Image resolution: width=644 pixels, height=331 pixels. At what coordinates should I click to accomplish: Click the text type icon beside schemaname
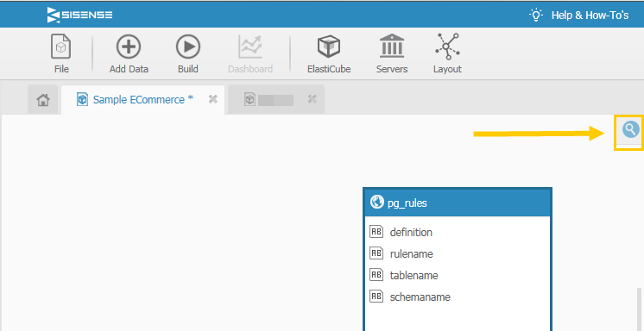click(376, 297)
